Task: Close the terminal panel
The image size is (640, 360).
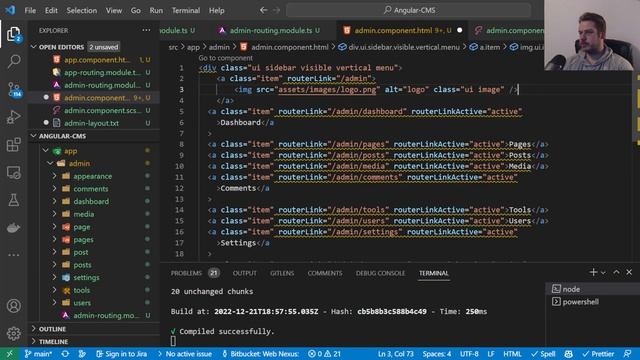Action: tap(629, 272)
